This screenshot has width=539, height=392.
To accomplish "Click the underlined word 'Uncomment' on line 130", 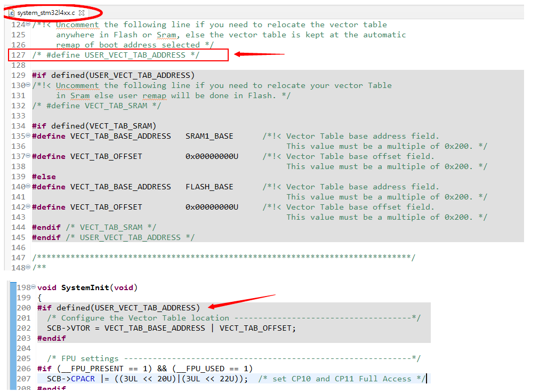I will (77, 86).
